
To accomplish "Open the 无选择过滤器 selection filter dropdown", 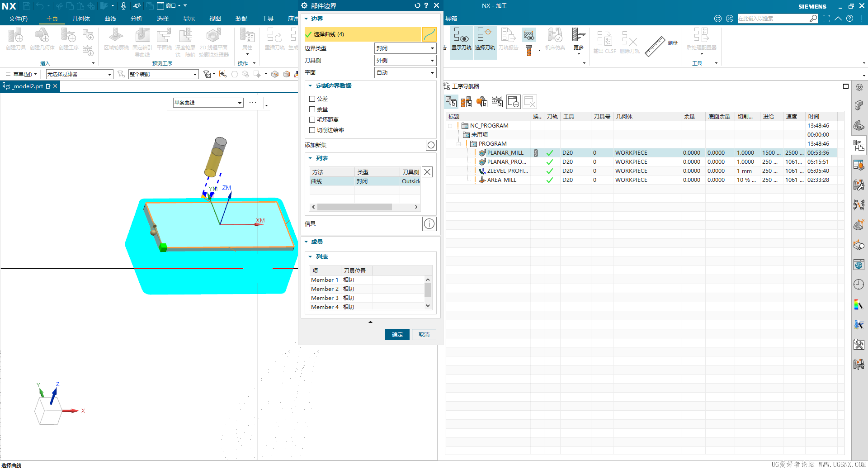I will coord(80,74).
